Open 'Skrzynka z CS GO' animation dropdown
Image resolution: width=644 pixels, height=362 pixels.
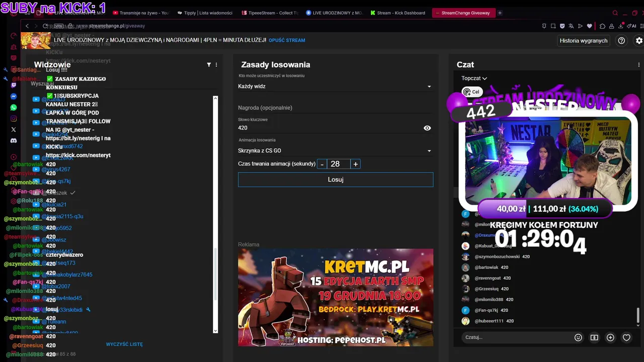coord(335,151)
